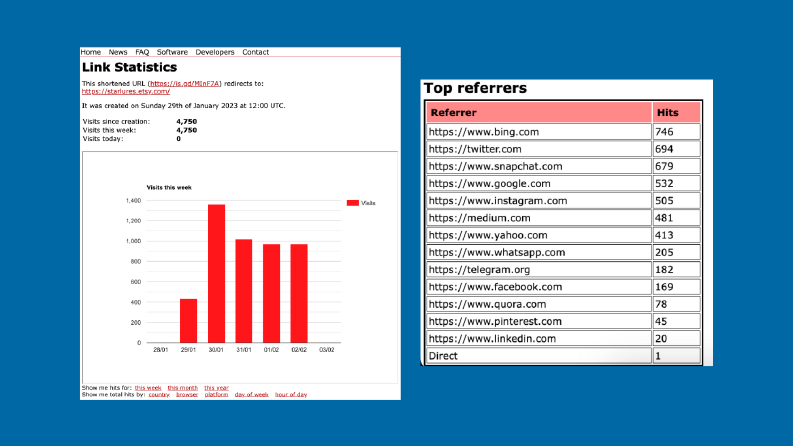Click the Top referrers heading
Viewport: 793px width, 446px height.
tap(475, 88)
